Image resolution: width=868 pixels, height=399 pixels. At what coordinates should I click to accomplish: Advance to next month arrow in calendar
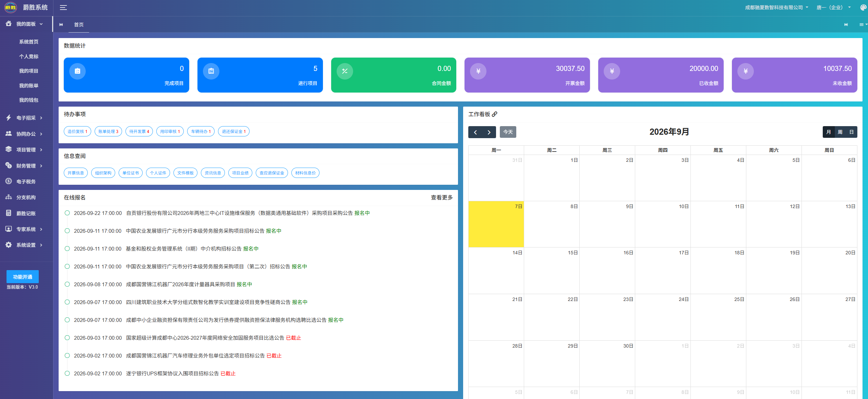coord(489,132)
